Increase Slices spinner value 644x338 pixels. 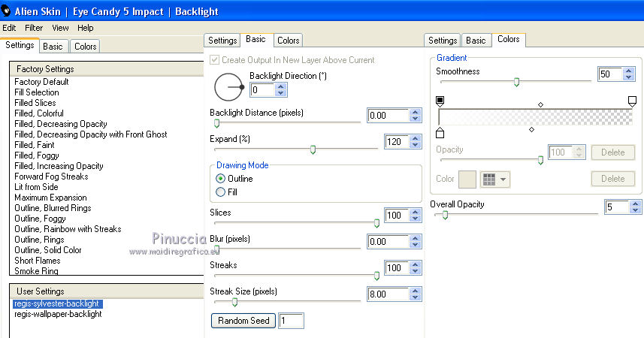[416, 212]
